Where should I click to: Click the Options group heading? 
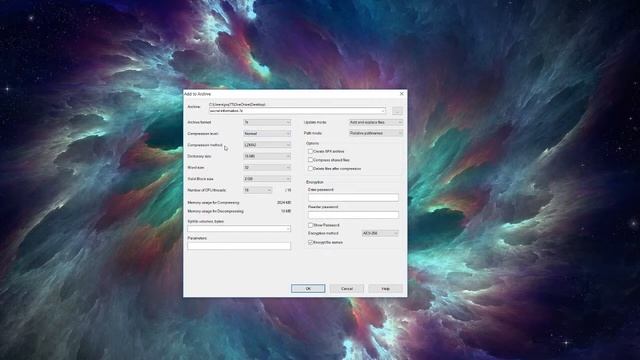(x=312, y=143)
